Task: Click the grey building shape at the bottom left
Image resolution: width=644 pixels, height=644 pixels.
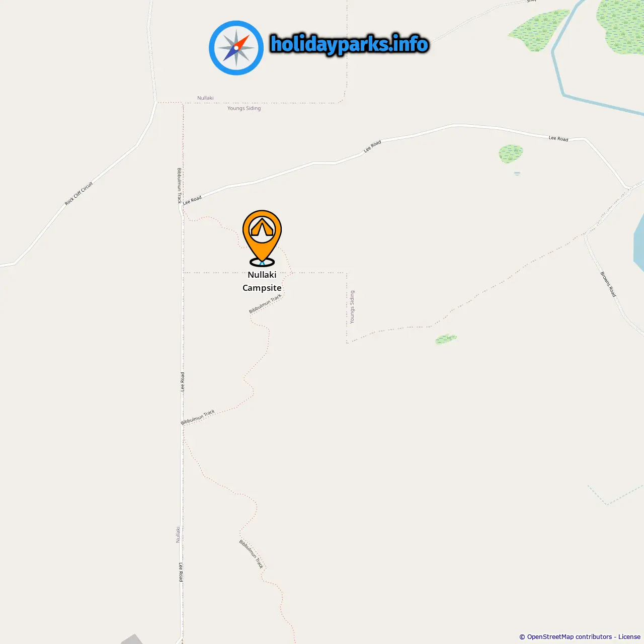Action: (132, 639)
